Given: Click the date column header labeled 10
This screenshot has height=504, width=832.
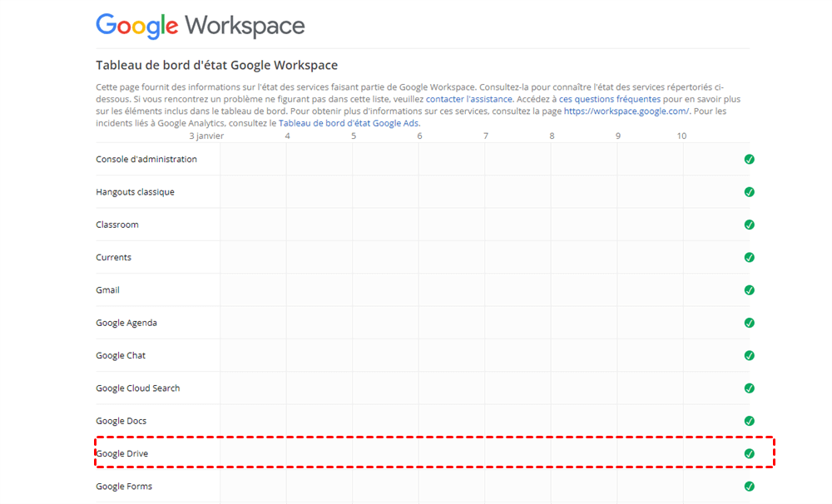Looking at the screenshot, I should [x=681, y=136].
